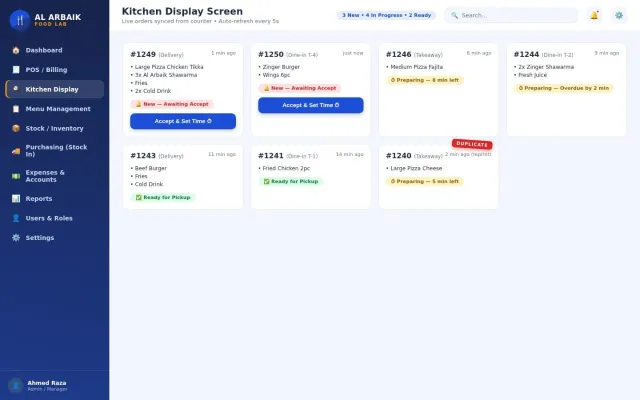640x400 pixels.
Task: Select order number #1243 heading
Action: (143, 156)
